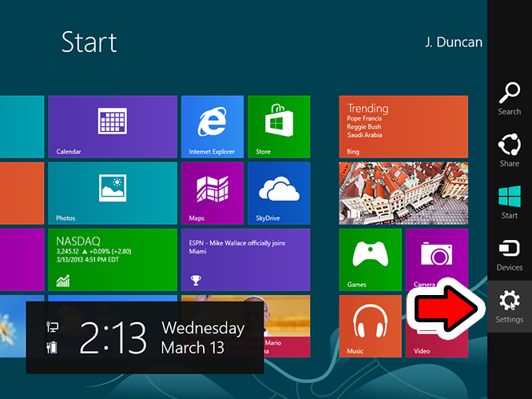Click the battery icon in clock overlay

52,347
